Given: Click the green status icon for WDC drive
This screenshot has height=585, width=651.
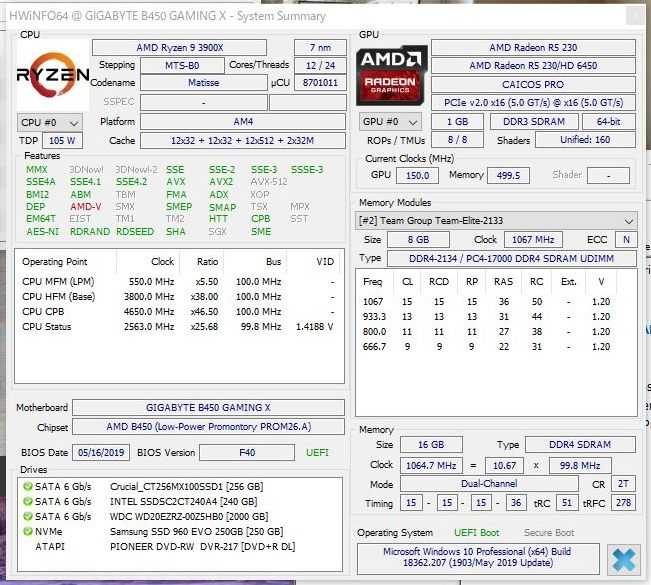Looking at the screenshot, I should coord(28,516).
